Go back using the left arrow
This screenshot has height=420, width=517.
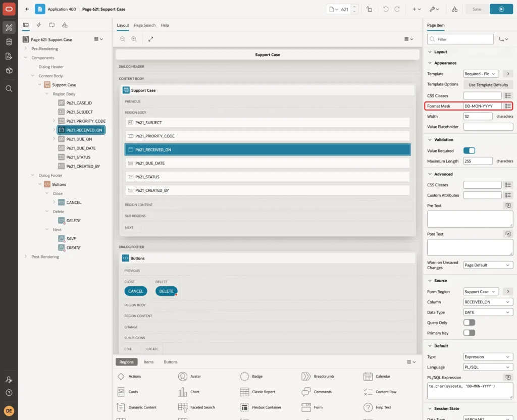[x=27, y=9]
